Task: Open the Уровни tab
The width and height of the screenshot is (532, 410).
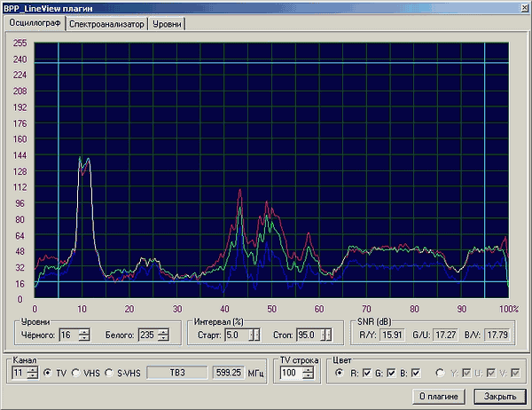Action: [x=165, y=25]
